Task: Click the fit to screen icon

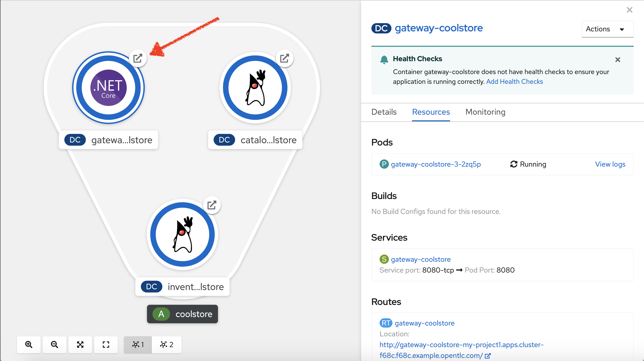Action: (x=80, y=345)
